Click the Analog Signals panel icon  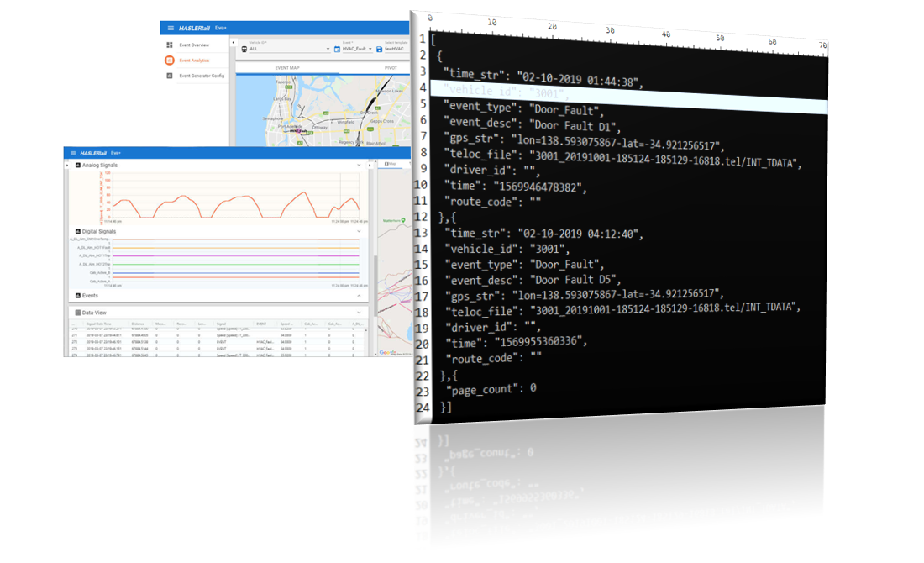pos(78,166)
